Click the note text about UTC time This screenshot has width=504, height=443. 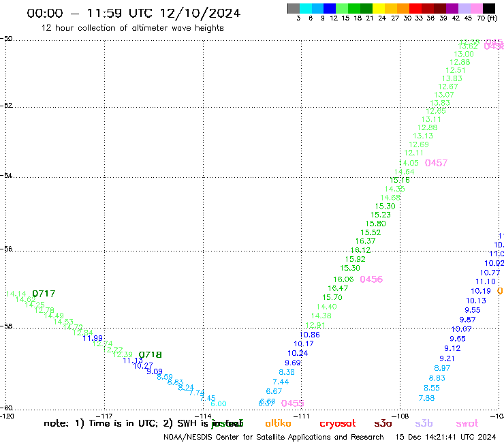(x=143, y=423)
